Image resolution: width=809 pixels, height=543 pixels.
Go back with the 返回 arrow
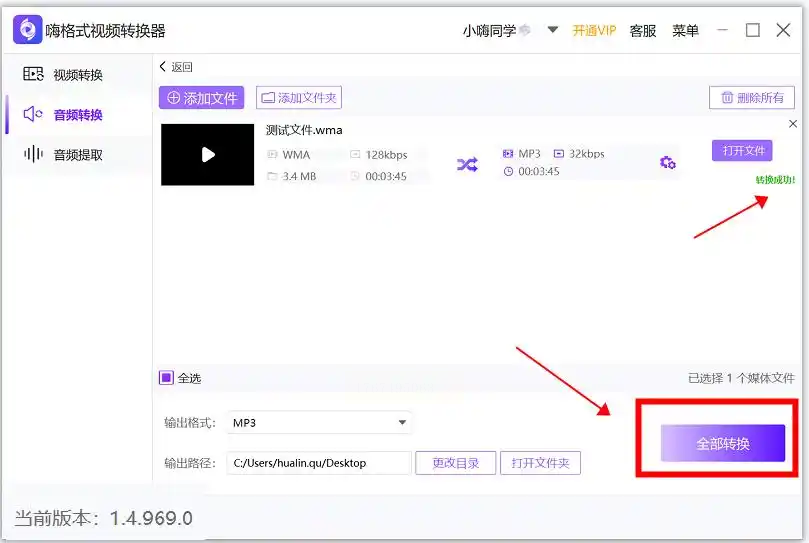click(x=176, y=67)
